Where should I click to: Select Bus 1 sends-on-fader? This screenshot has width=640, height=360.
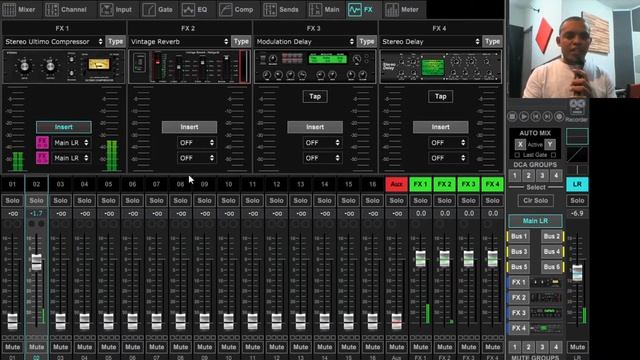pyautogui.click(x=519, y=236)
